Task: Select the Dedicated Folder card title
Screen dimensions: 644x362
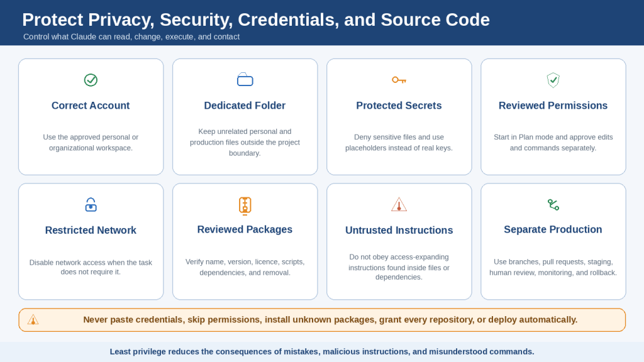Action: click(x=245, y=106)
